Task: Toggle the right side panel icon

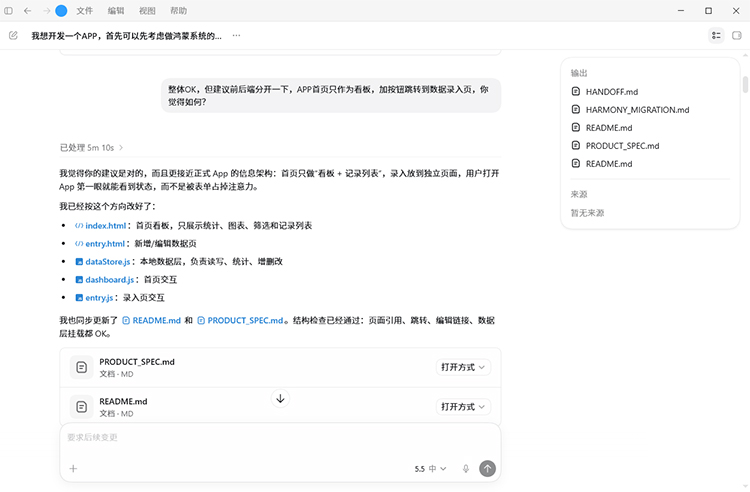Action: pyautogui.click(x=737, y=35)
